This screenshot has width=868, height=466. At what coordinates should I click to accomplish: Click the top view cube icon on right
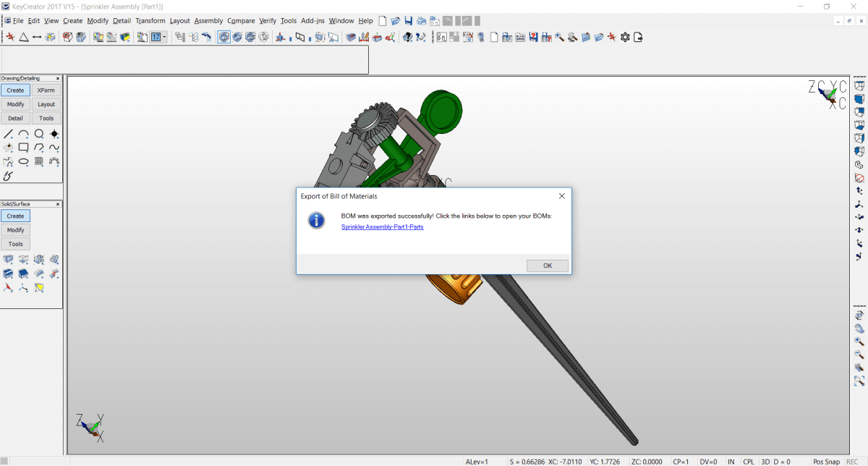point(859,86)
